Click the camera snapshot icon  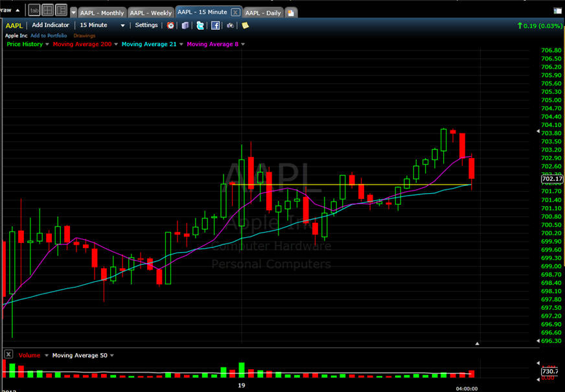pyautogui.click(x=230, y=25)
